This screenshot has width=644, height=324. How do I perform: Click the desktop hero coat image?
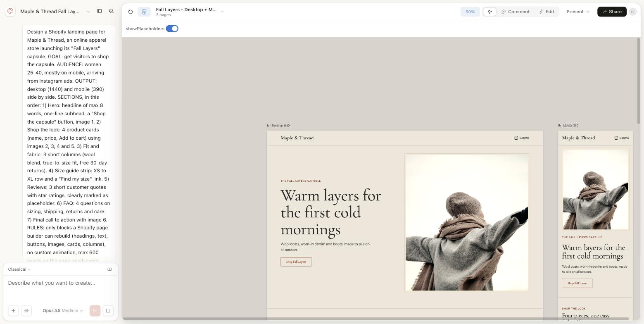click(x=467, y=222)
